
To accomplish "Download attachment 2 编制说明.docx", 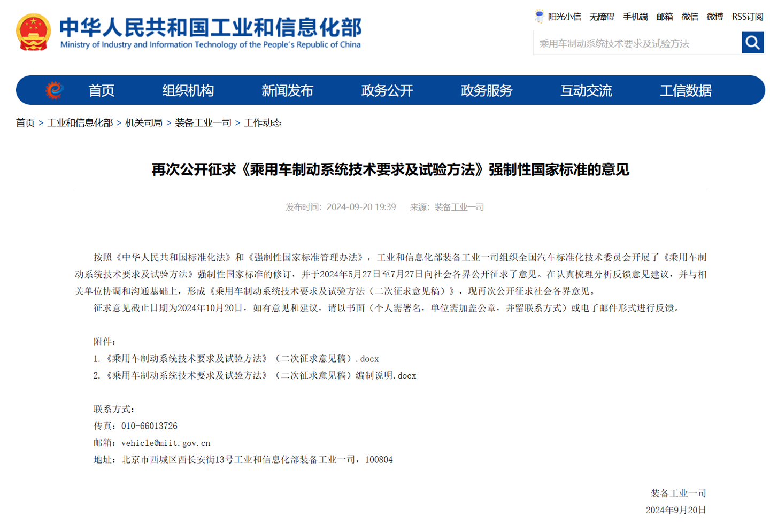I will point(255,375).
